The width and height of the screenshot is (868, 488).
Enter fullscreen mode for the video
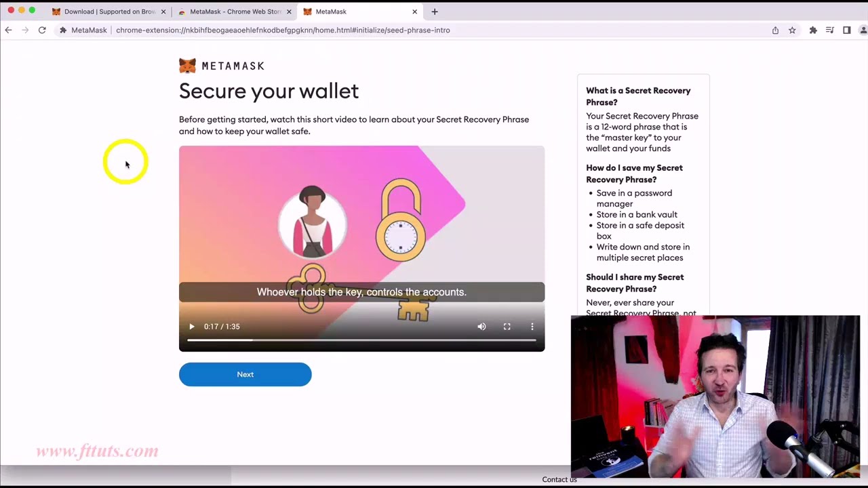coord(507,327)
